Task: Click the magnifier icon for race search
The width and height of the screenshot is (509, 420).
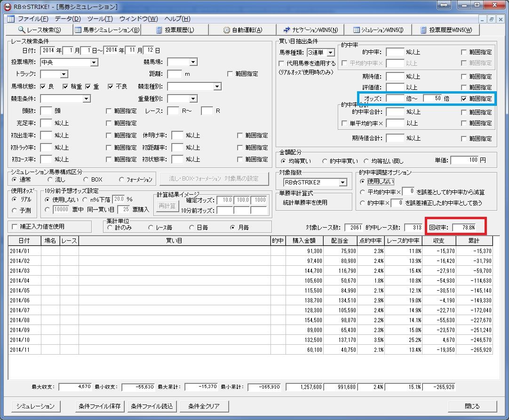Action: tap(22, 30)
